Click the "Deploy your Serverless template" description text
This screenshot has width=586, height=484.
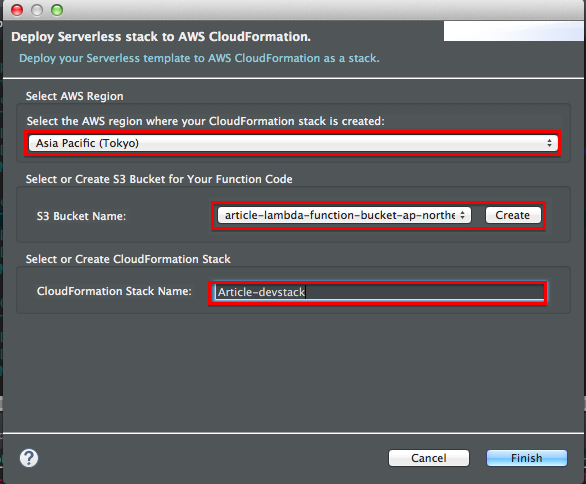click(199, 58)
